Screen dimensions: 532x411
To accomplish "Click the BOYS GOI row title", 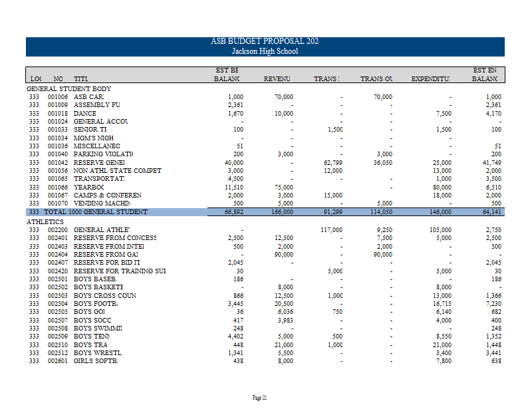I will tap(89, 312).
